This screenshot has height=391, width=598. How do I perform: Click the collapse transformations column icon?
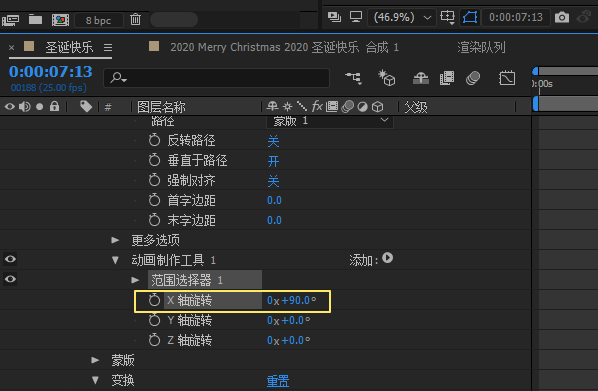point(287,106)
